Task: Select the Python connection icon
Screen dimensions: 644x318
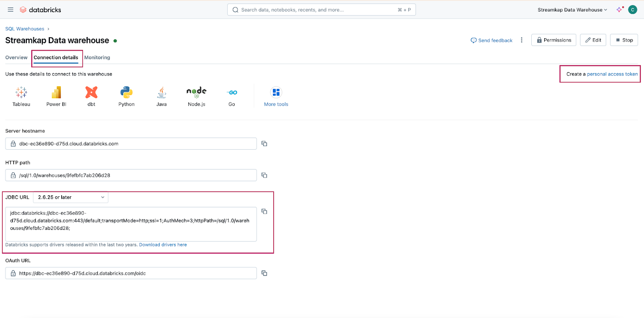Action: coord(126,93)
